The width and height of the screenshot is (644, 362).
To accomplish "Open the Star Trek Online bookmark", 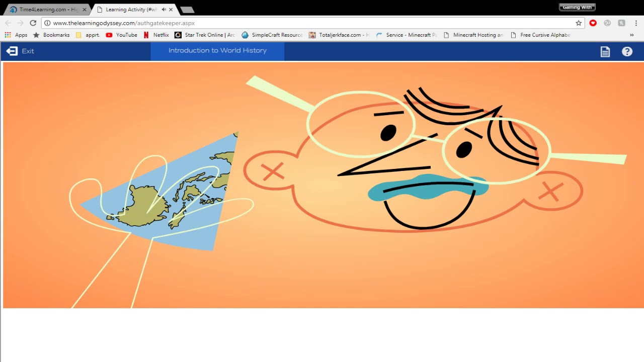I will click(x=205, y=35).
